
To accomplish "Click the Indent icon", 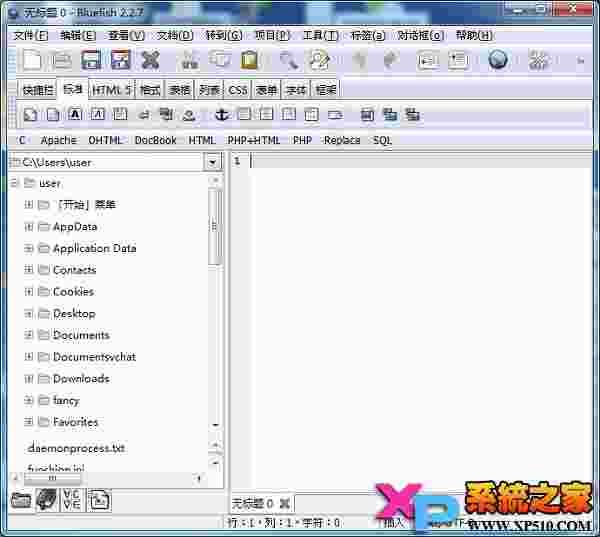I will (458, 60).
